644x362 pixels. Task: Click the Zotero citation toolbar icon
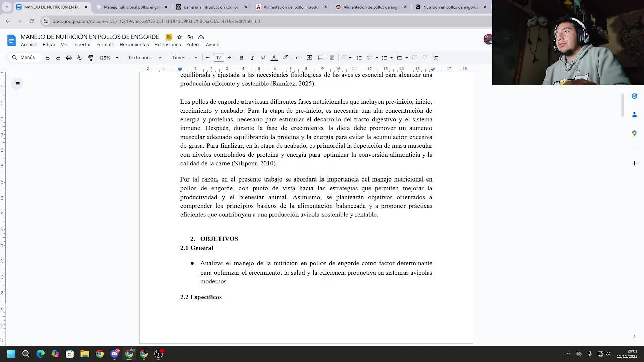pos(332,58)
